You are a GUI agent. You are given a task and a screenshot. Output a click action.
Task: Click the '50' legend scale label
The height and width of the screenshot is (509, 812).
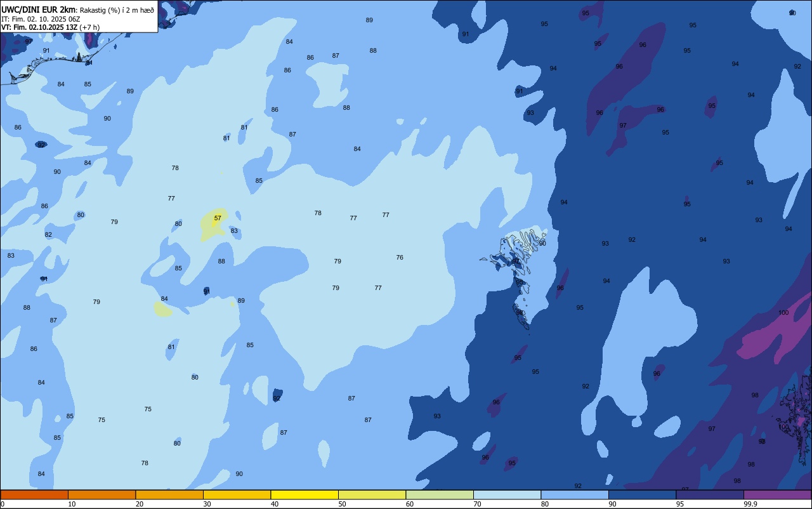(x=342, y=504)
